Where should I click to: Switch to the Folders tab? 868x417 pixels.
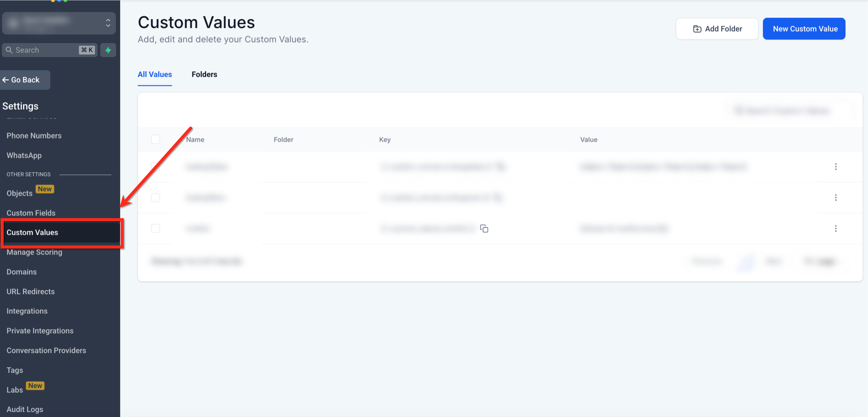pos(204,74)
